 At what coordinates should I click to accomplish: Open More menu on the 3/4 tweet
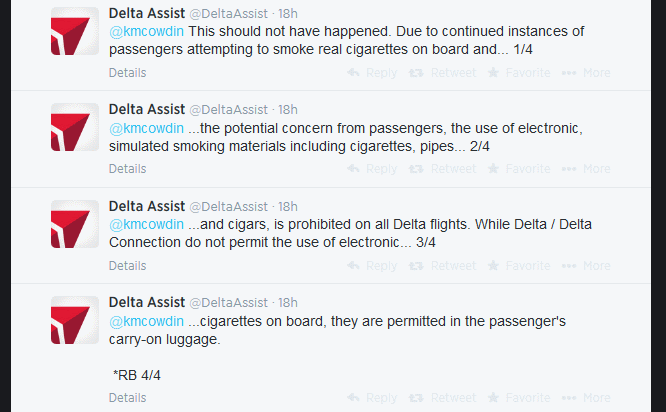point(586,266)
